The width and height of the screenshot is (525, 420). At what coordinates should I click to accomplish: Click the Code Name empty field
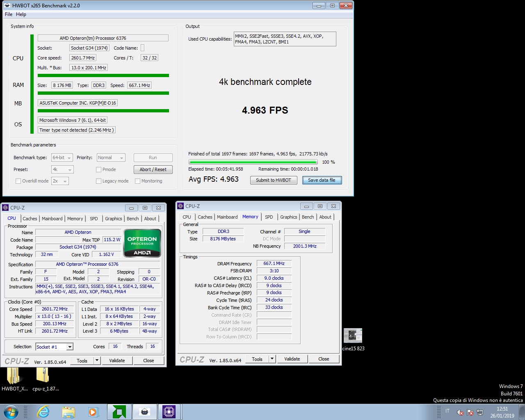click(142, 48)
